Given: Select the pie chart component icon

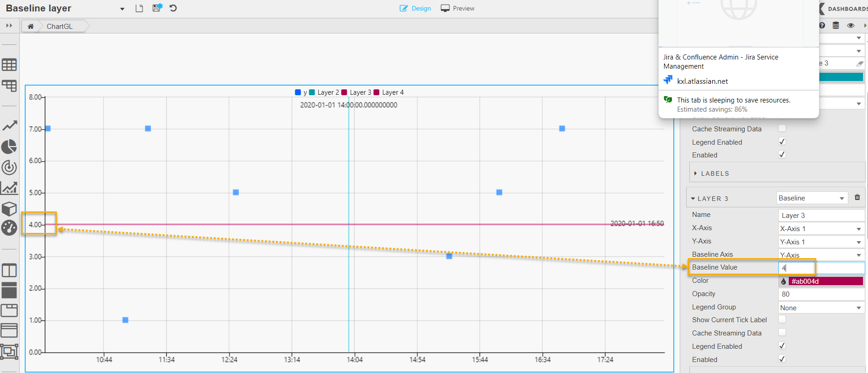Looking at the screenshot, I should click(9, 147).
